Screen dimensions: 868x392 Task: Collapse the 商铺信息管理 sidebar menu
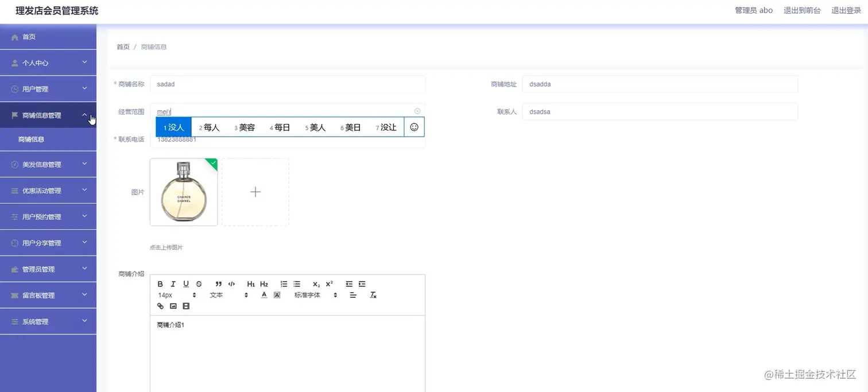click(48, 115)
